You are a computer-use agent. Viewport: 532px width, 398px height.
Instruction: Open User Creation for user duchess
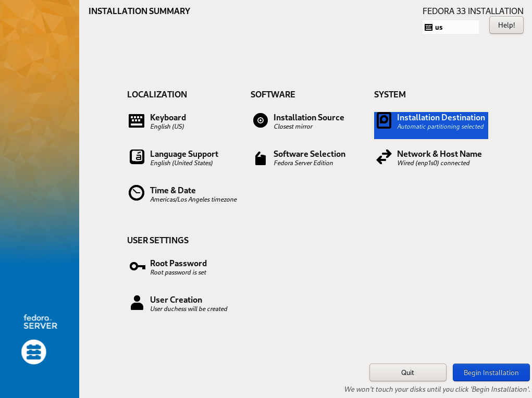coord(176,303)
